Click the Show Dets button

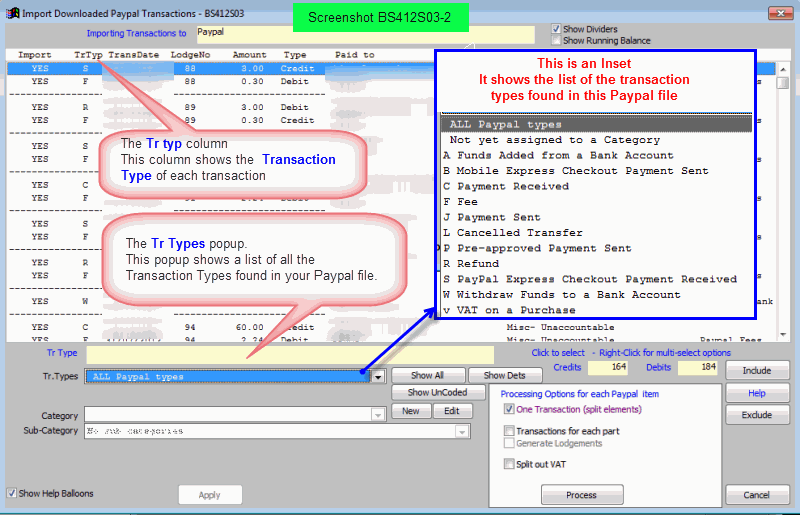click(504, 375)
